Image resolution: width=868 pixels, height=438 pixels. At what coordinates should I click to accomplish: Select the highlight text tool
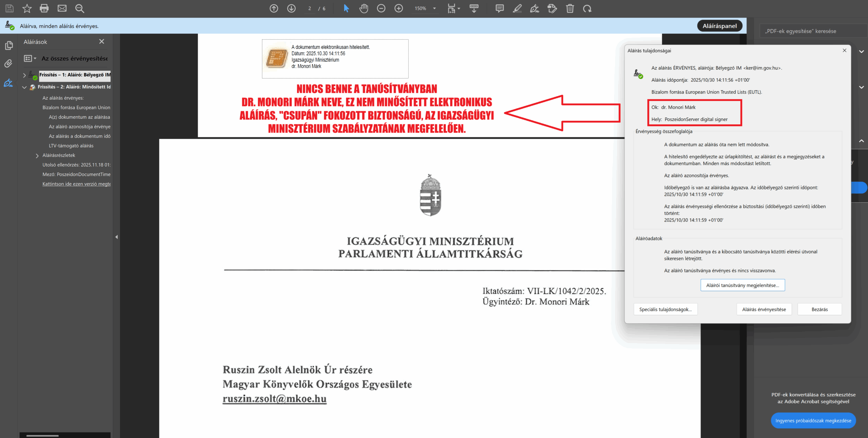point(517,8)
